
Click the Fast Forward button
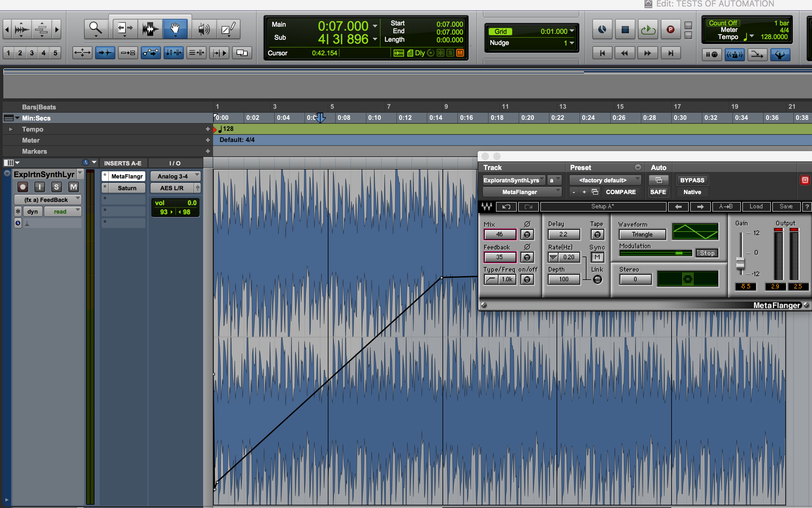pos(648,53)
